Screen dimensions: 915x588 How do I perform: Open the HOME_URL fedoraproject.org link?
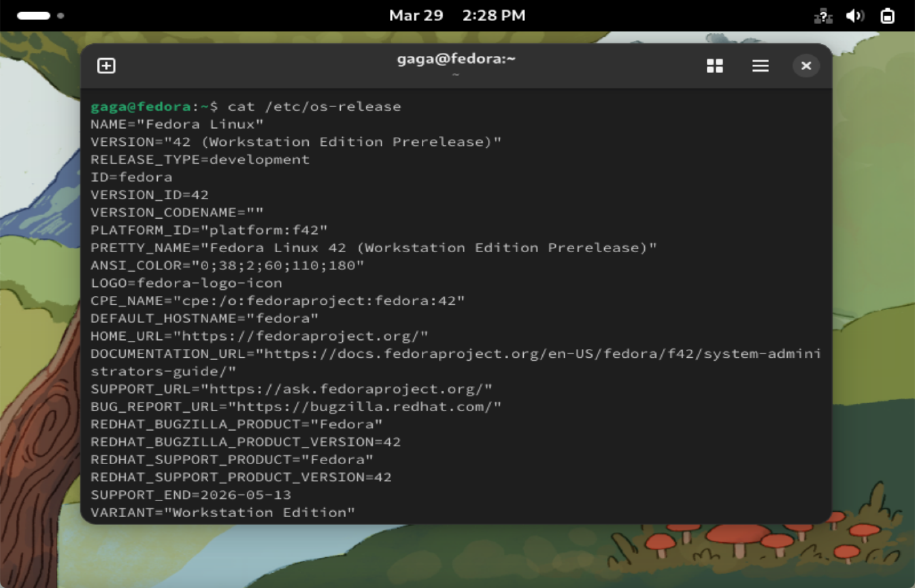(300, 336)
